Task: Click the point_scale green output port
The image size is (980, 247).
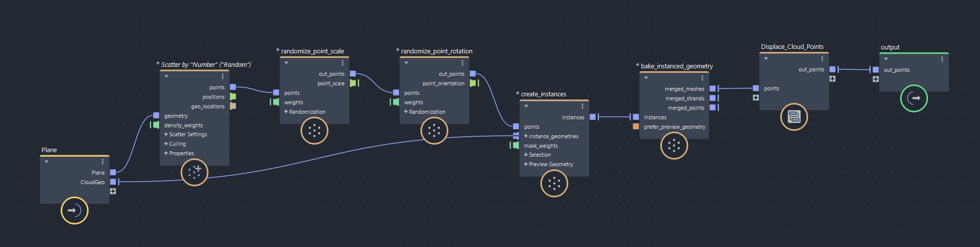Action: point(353,83)
